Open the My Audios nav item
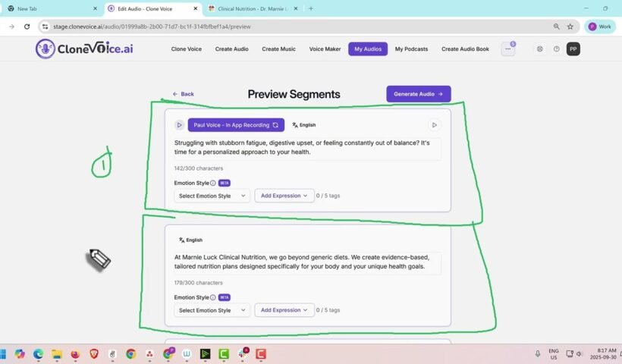This screenshot has height=364, width=622. pos(368,49)
